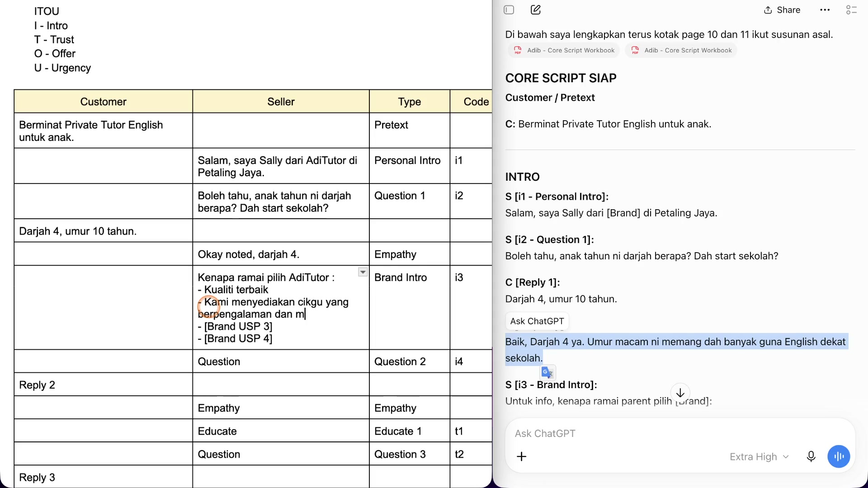Click the Seller column header

281,102
